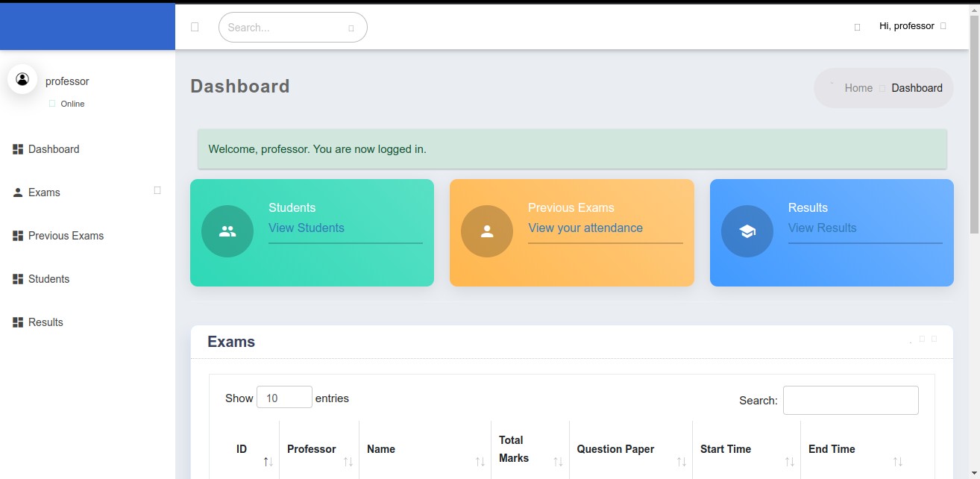The width and height of the screenshot is (980, 479).
Task: Click the Students card people icon
Action: (227, 231)
